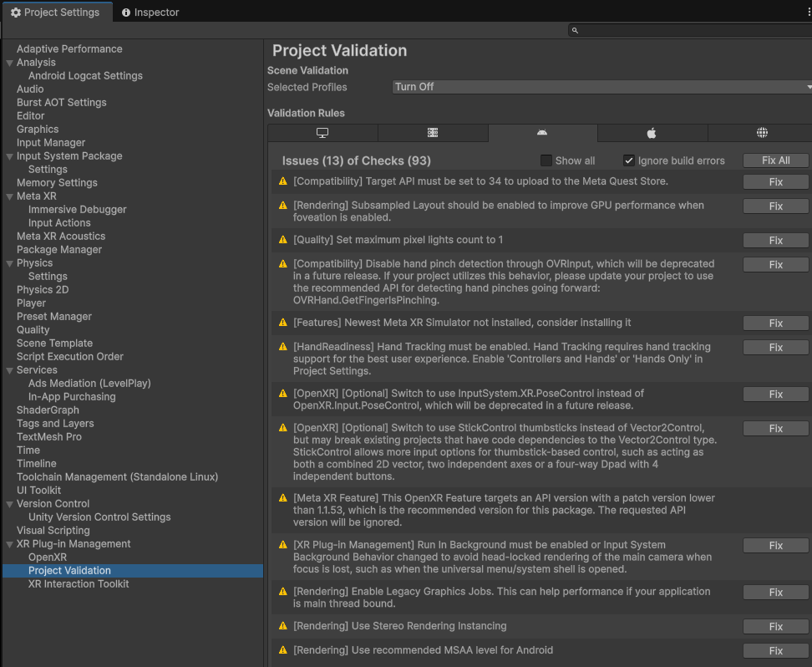Fix the OVRInput hand pinch detection issue

(775, 265)
